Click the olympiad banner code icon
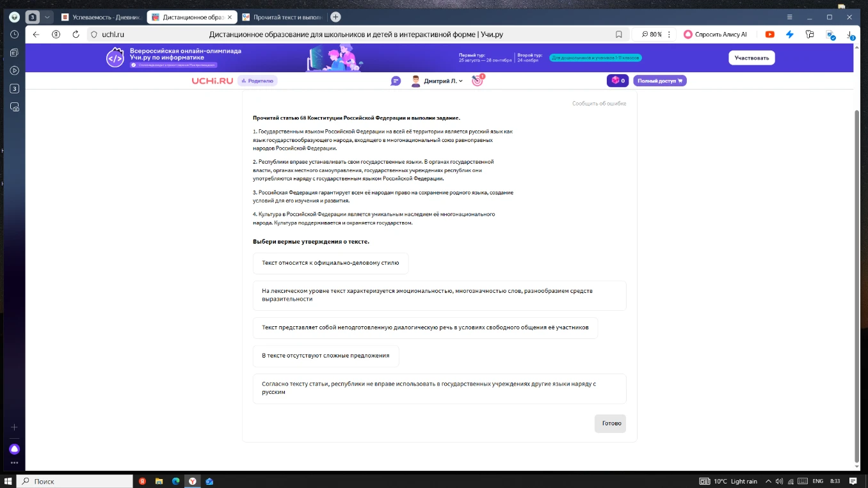868x488 pixels. (x=115, y=58)
